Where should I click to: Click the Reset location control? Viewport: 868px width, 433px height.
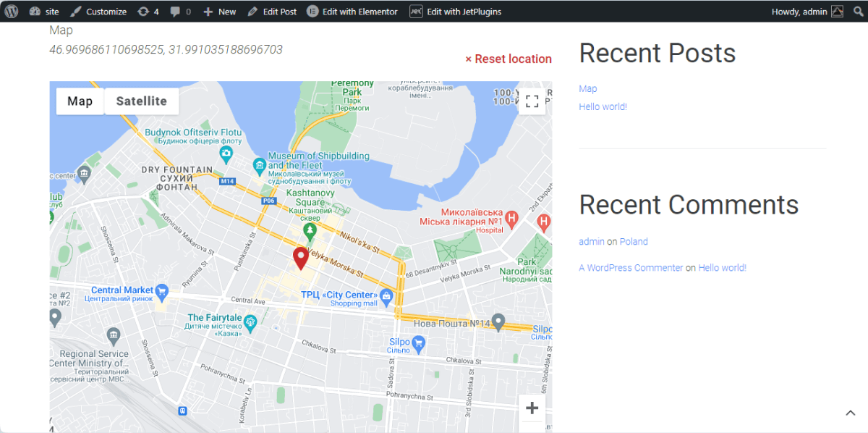pos(509,59)
